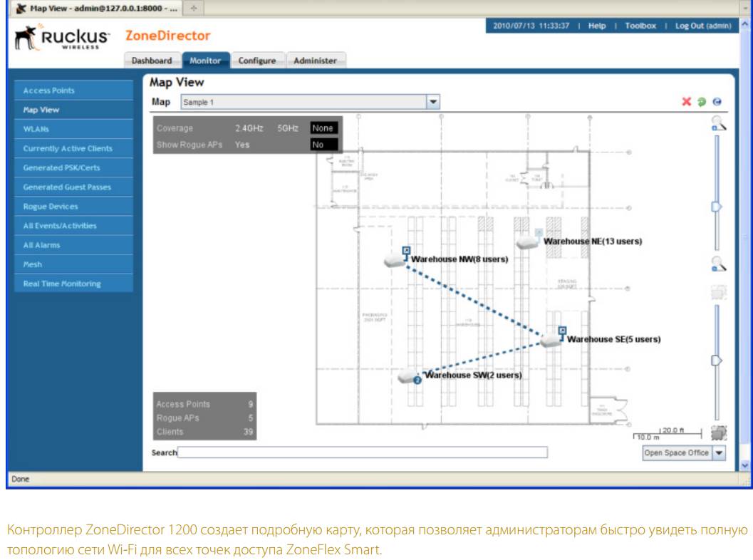Select the Warehouse NE access point icon
Viewport: 753px width, 560px height.
(526, 243)
